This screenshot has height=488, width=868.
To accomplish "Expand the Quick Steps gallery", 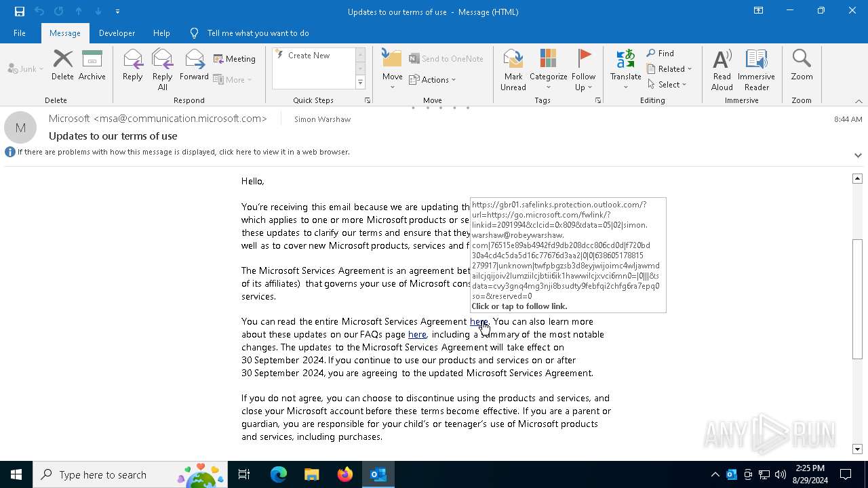I will (360, 83).
